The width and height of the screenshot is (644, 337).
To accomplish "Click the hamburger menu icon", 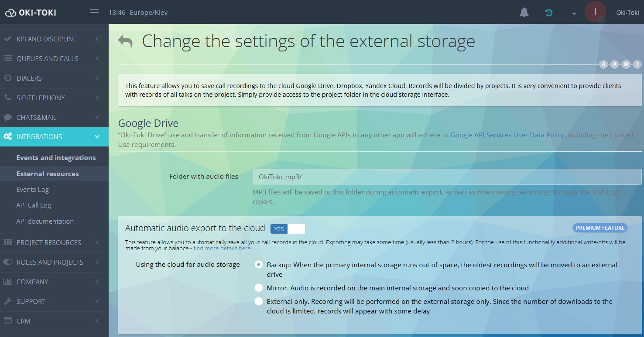I will click(94, 13).
